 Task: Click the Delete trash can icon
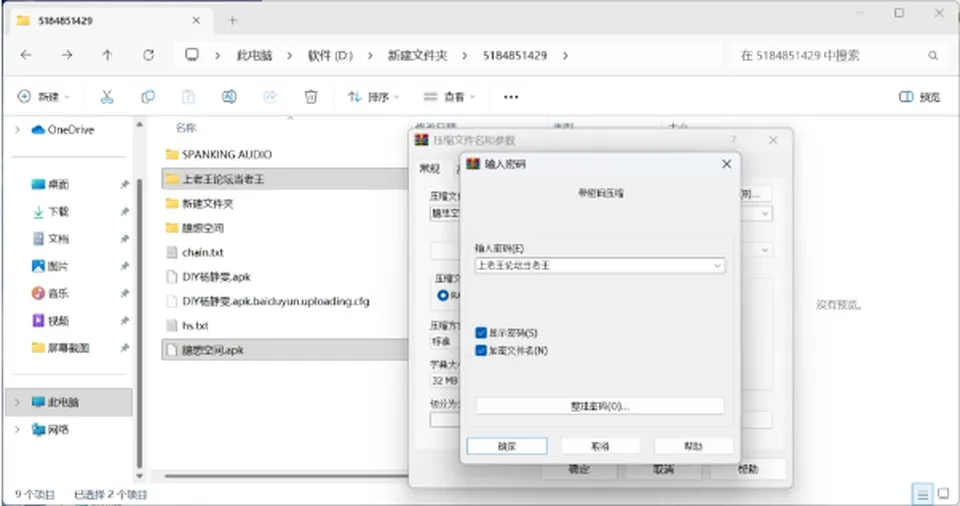pyautogui.click(x=311, y=97)
